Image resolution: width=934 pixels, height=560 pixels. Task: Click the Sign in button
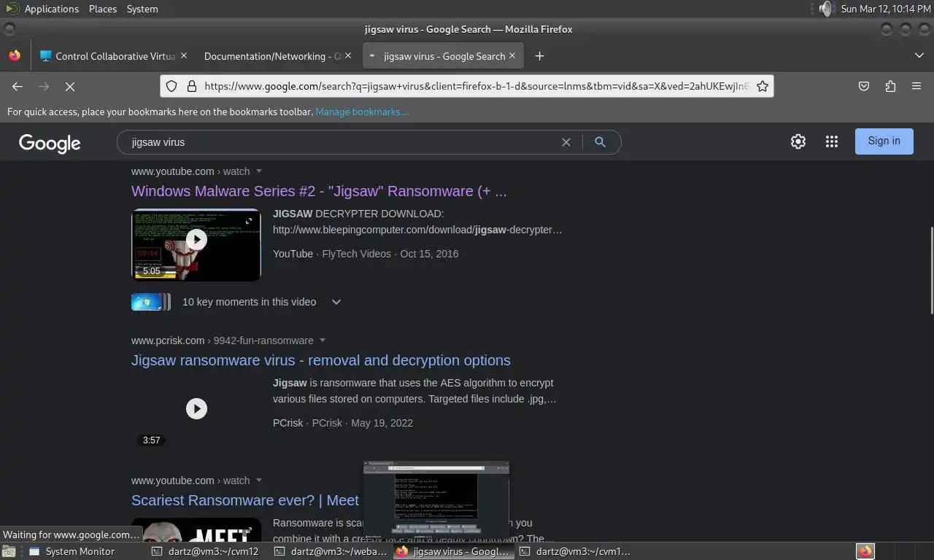884,141
